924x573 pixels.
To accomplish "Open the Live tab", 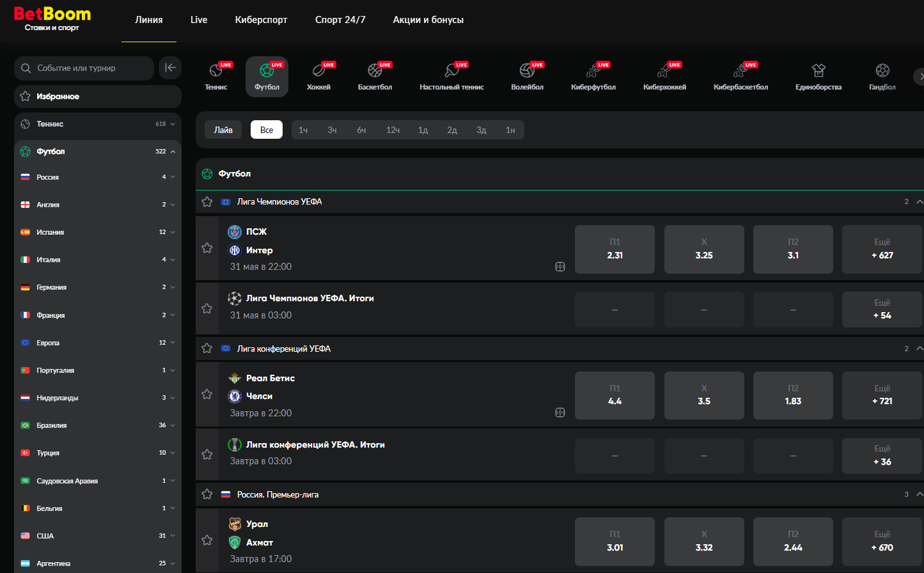I will pyautogui.click(x=199, y=20).
